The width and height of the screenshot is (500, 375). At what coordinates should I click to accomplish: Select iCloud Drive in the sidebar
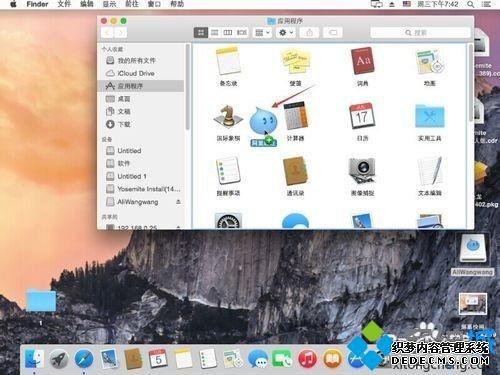tap(141, 73)
